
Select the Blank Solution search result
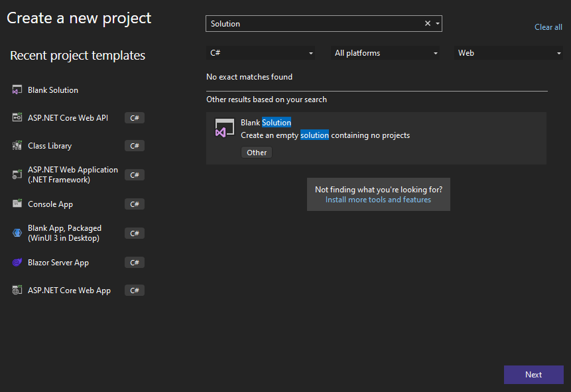[376, 138]
